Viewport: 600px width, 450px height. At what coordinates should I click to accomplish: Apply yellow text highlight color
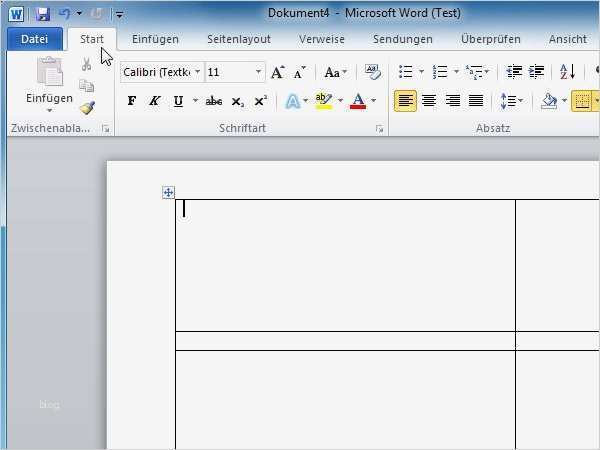coord(324,101)
